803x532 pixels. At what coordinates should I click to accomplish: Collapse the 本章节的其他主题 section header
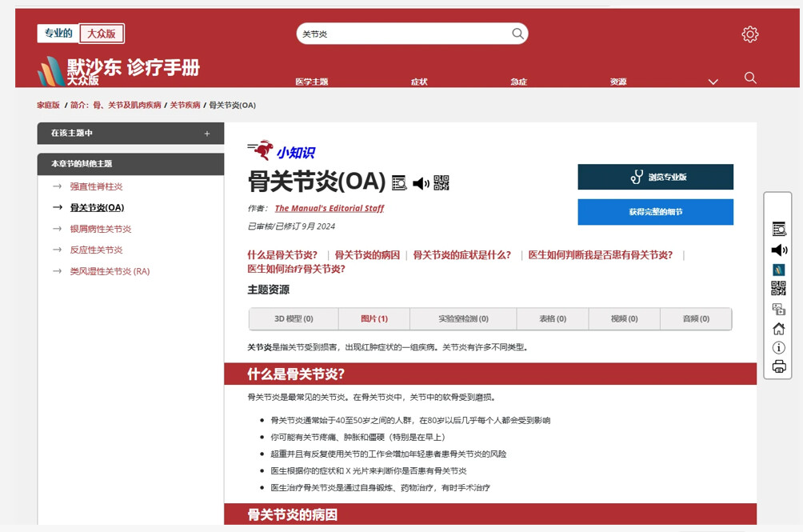[x=130, y=164]
